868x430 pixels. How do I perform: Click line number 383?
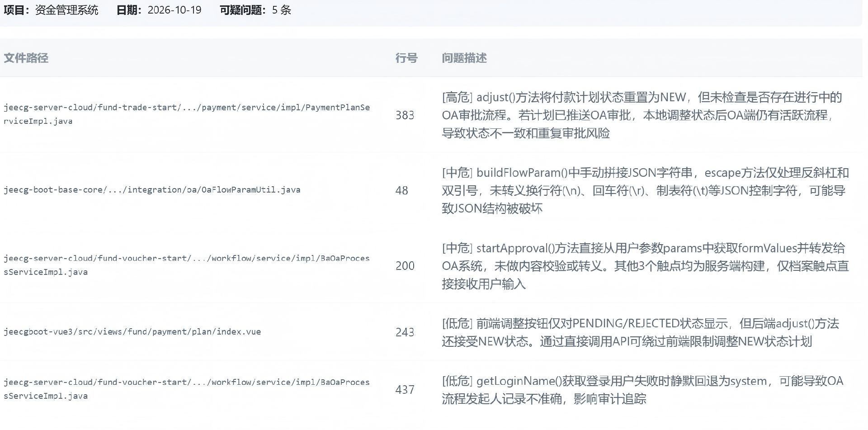pos(405,115)
